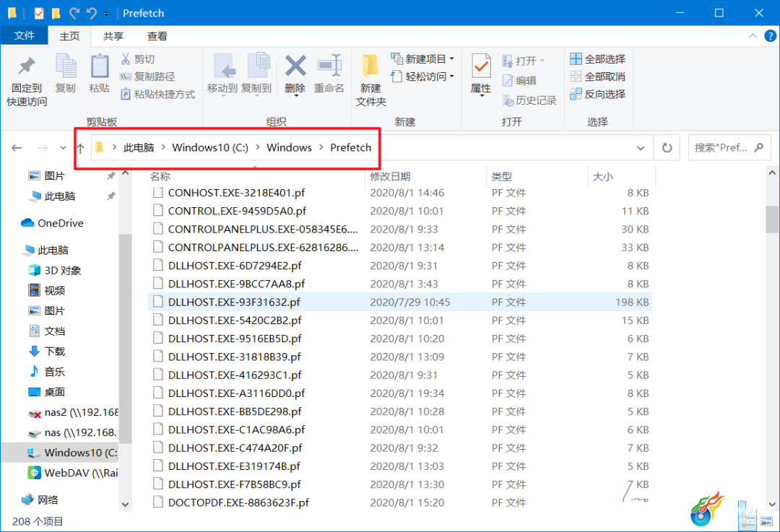Image resolution: width=780 pixels, height=532 pixels.
Task: Click Paste Shortcut (粘贴快捷方式)
Action: [x=157, y=94]
